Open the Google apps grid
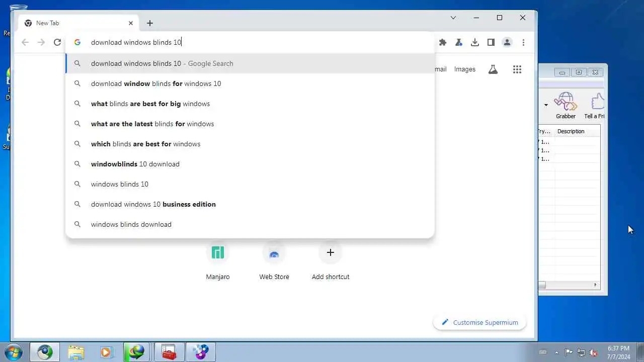 point(517,69)
